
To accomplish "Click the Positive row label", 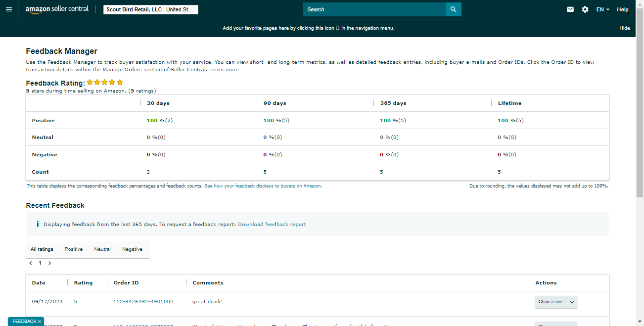I will coord(44,121).
